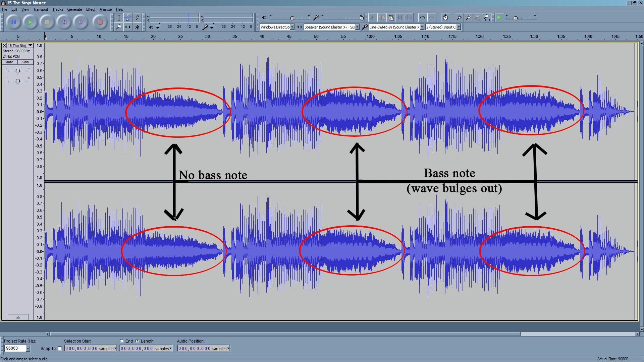Mute the Ninja Master track

click(9, 62)
